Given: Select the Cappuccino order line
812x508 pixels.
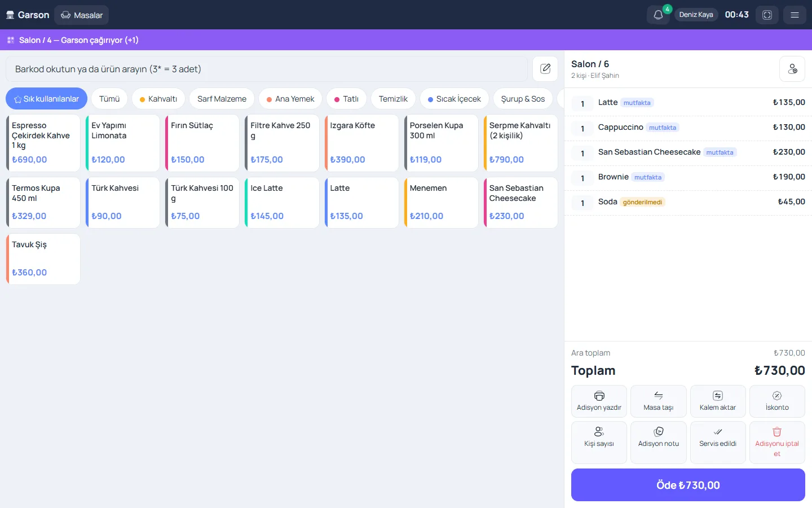Looking at the screenshot, I should point(688,128).
